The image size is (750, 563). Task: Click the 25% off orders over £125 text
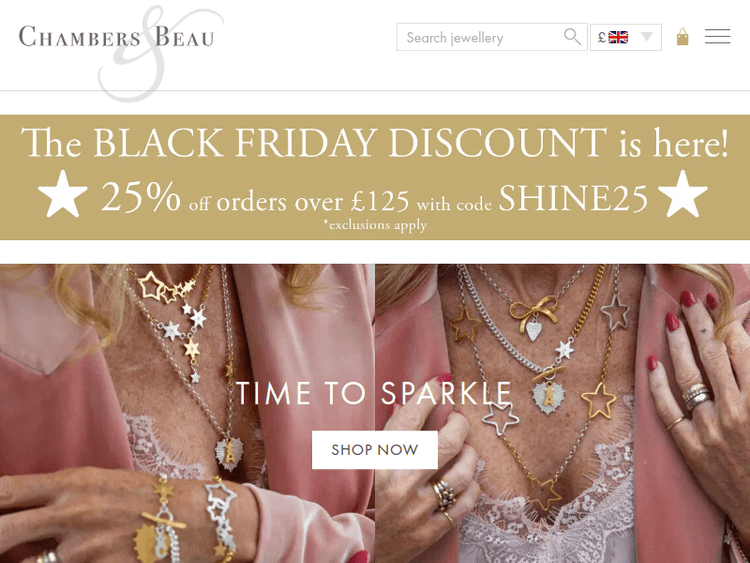[x=255, y=198]
